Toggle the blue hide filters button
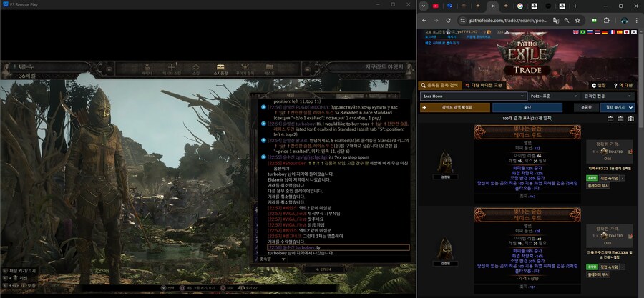Viewport: 644px width, 298px height. pyautogui.click(x=618, y=107)
